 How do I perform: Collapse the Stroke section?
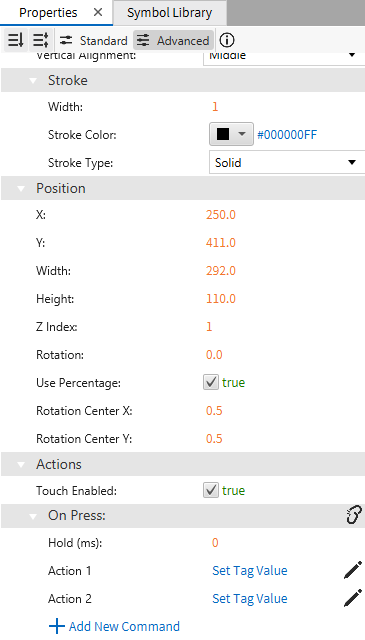click(33, 80)
